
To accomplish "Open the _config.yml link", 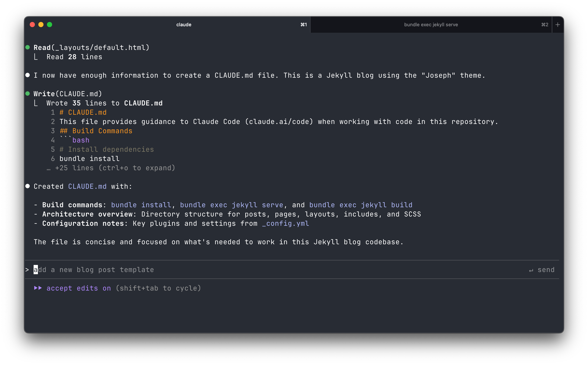I will (x=286, y=224).
